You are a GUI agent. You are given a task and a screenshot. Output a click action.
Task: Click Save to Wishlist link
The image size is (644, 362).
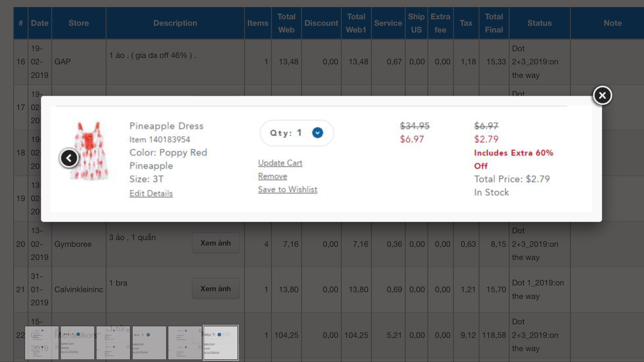[287, 190]
